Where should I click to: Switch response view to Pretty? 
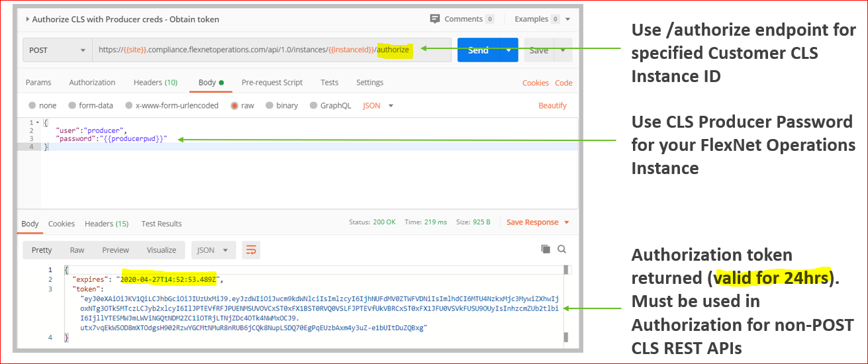point(42,250)
